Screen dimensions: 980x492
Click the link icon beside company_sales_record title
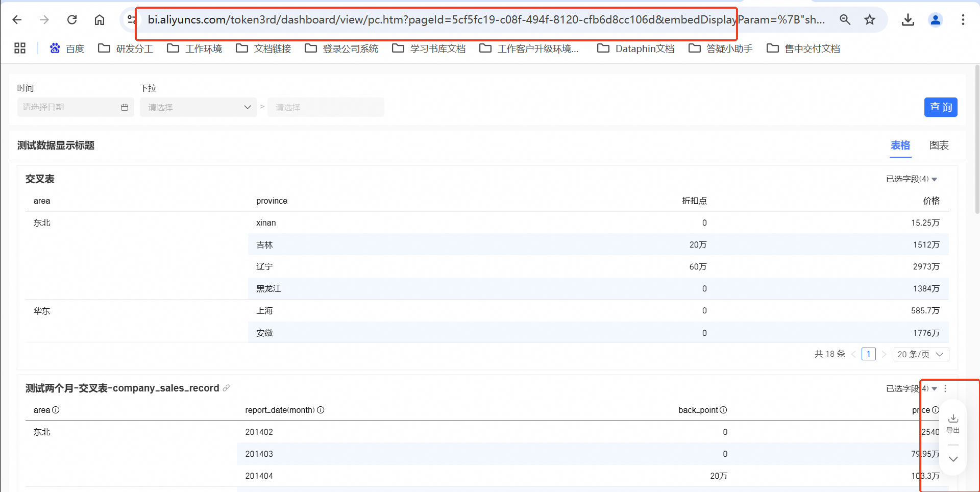click(x=226, y=388)
